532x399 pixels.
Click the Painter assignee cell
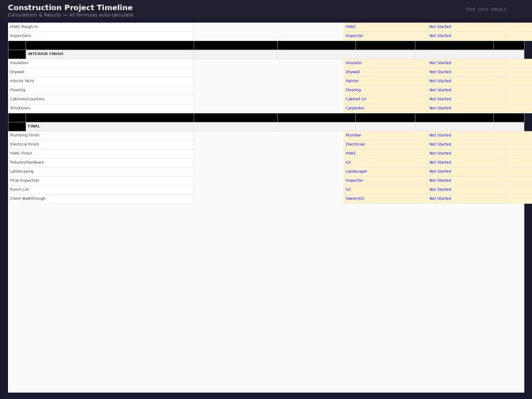[385, 81]
